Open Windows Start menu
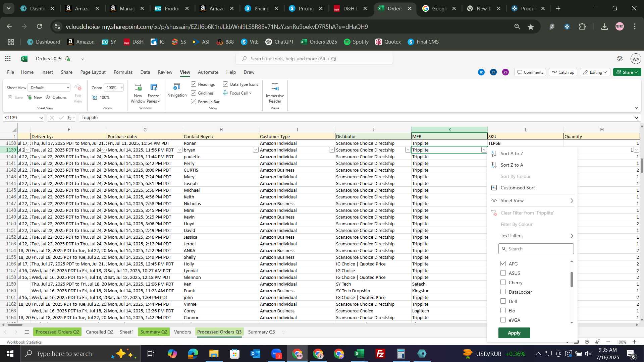The image size is (644, 362). (10, 354)
